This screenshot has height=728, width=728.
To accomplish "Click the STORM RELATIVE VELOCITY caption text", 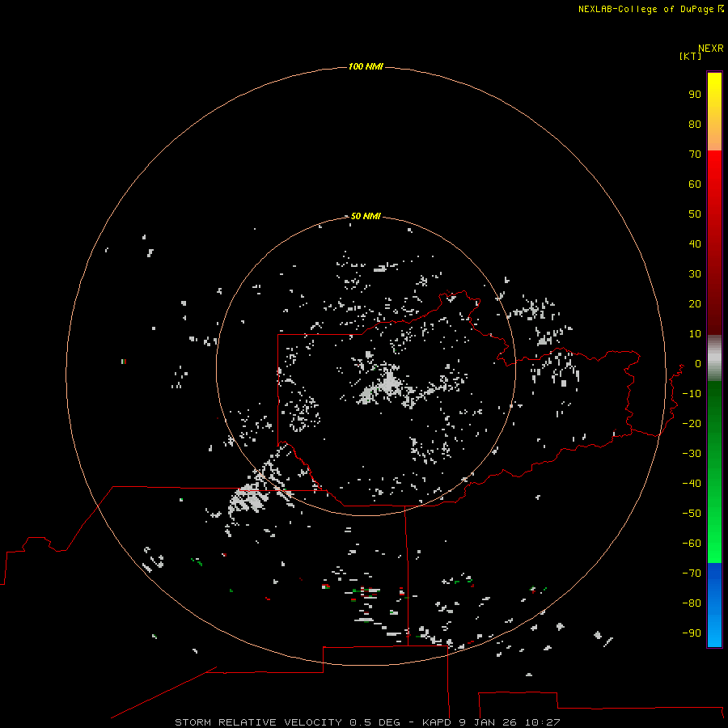I will 258,722.
